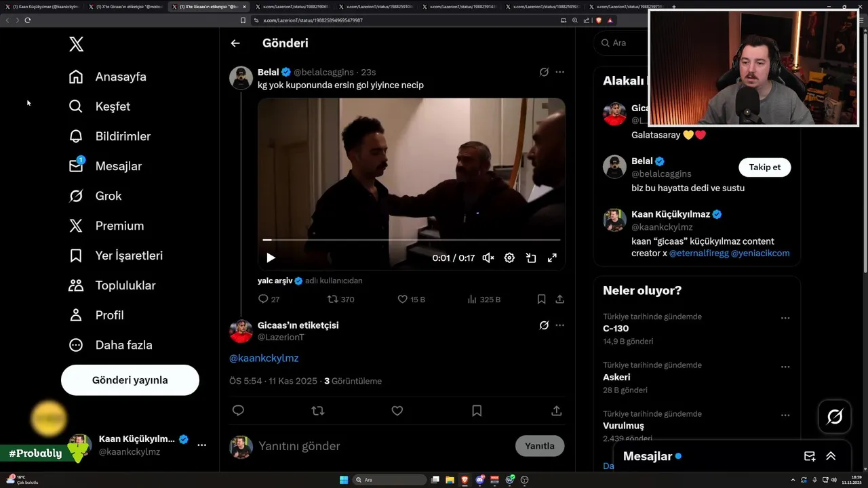Open yalc arşiv source account link
Screen dimensions: 868x488
tap(275, 281)
